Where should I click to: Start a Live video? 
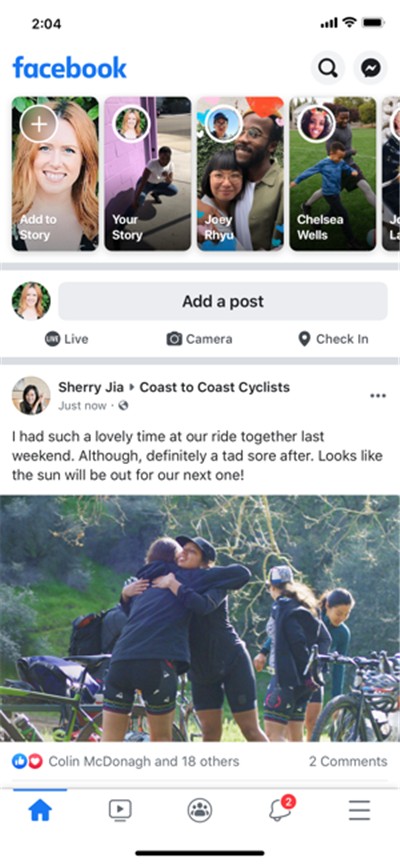coord(66,339)
